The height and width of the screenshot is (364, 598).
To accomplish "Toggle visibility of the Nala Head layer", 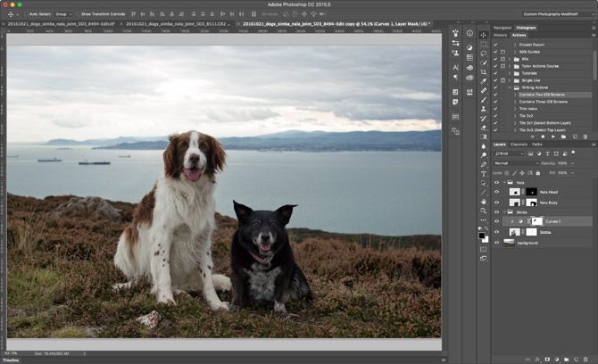I will click(x=497, y=192).
